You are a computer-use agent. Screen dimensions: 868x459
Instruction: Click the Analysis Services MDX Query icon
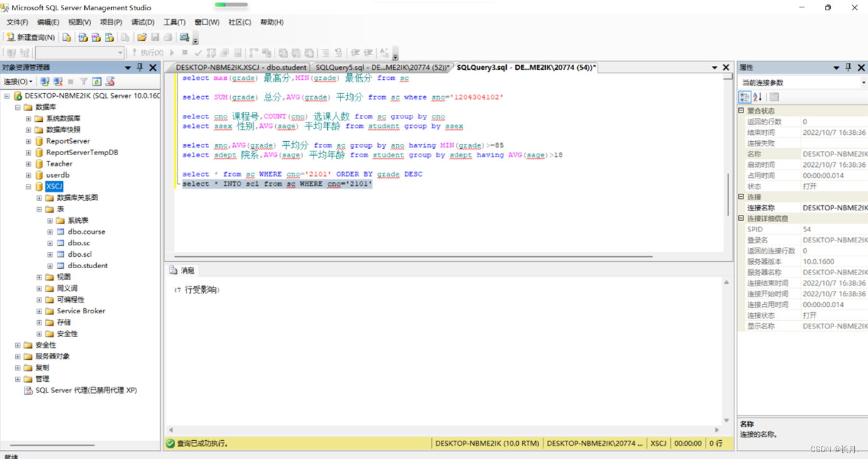83,38
